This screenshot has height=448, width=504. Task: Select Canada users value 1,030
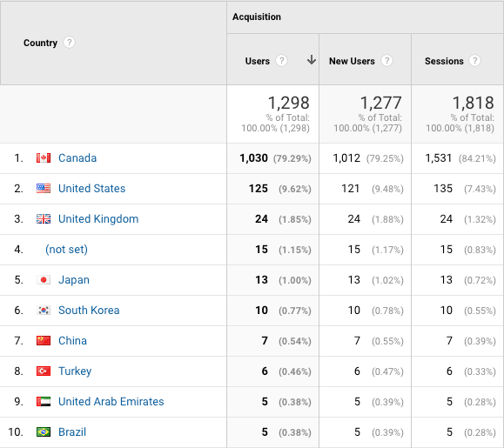tap(253, 158)
